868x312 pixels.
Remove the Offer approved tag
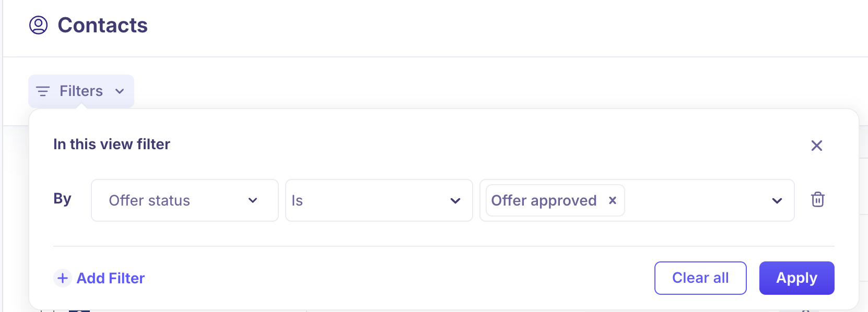pos(613,200)
